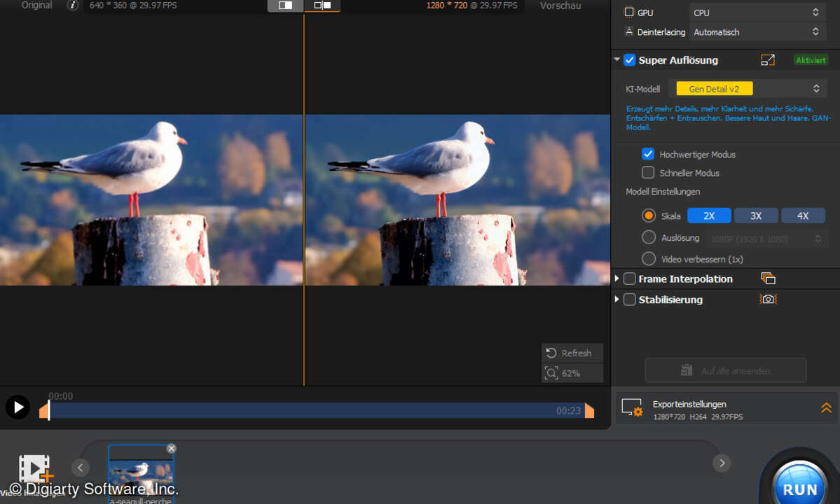
Task: Click the Modell Einstellungen heading
Action: pyautogui.click(x=663, y=191)
